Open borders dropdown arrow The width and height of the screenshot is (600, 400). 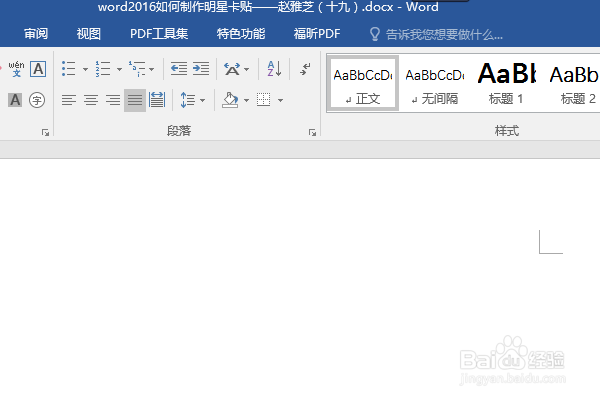pyautogui.click(x=280, y=100)
